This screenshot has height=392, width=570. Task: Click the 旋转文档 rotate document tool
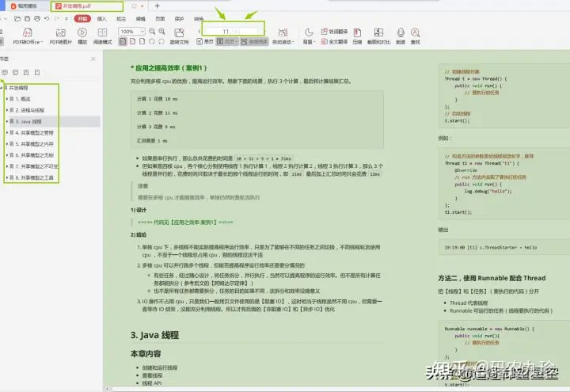tap(179, 36)
